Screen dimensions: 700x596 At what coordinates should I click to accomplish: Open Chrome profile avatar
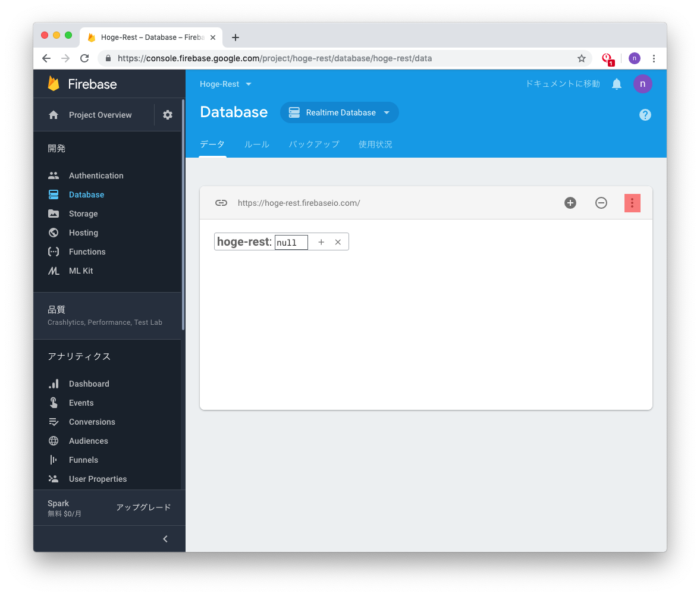(635, 58)
